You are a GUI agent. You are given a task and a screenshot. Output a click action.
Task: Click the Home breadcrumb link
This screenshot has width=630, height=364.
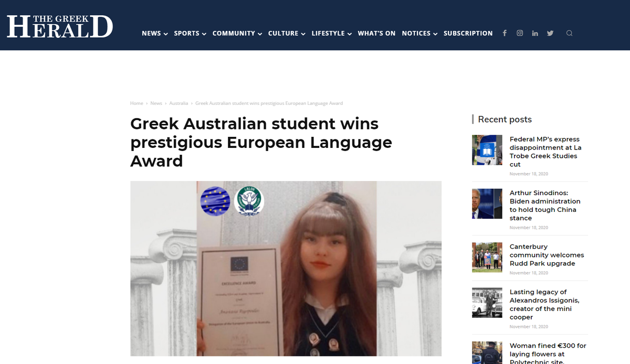[x=136, y=103]
